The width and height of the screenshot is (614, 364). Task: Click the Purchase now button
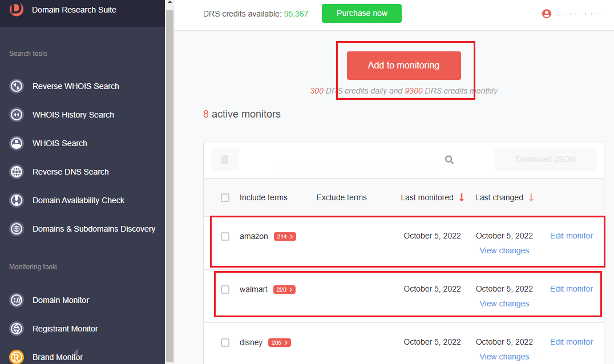coord(362,13)
